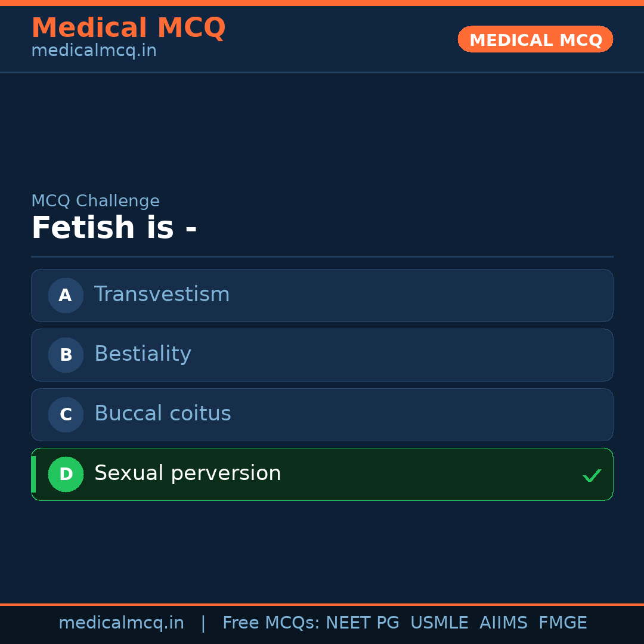Click the FMGE footer text
Viewport: 644px width, 644px height.
coord(562,623)
